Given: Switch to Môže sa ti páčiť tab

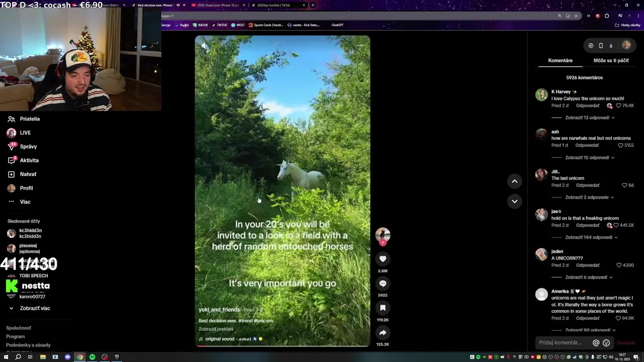Looking at the screenshot, I should [x=611, y=60].
